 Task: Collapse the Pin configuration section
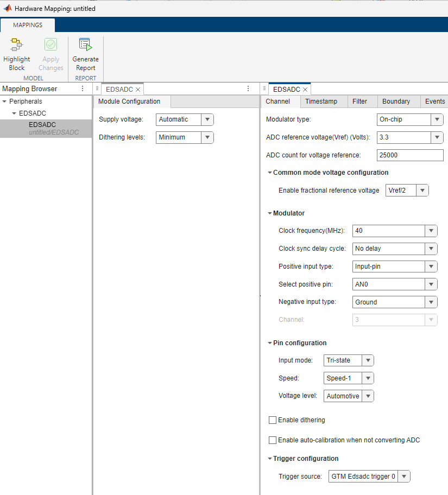(270, 342)
